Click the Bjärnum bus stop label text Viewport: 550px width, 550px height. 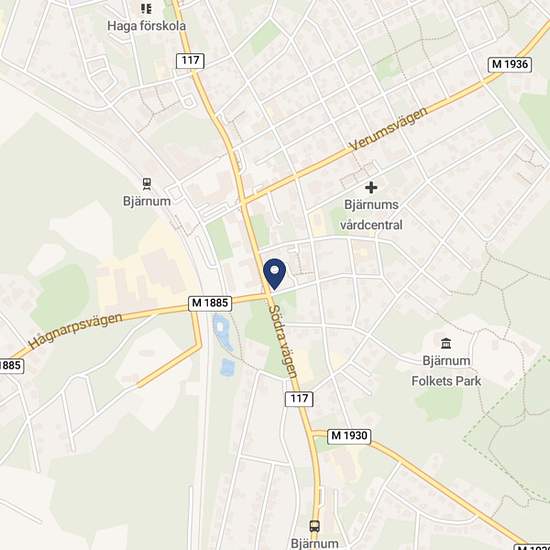point(315,543)
